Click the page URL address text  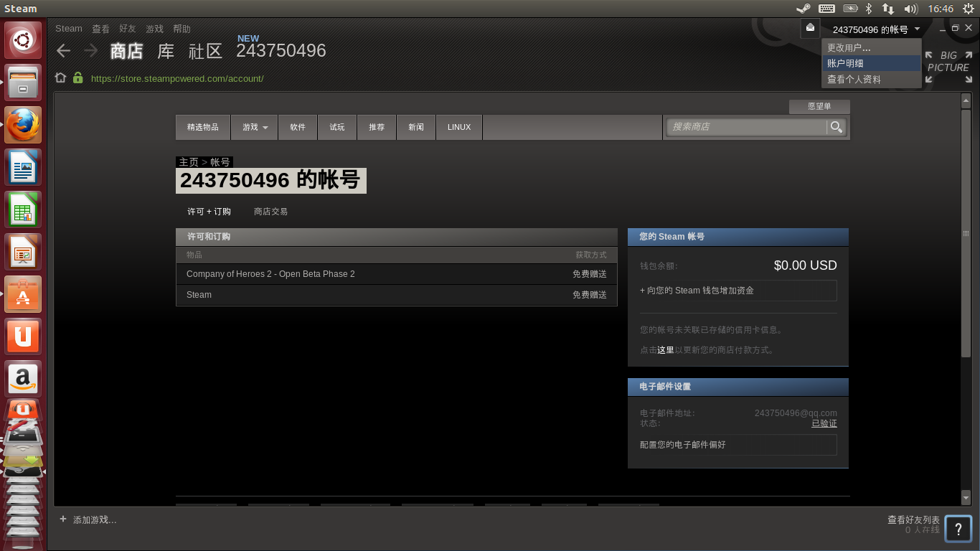pos(177,78)
